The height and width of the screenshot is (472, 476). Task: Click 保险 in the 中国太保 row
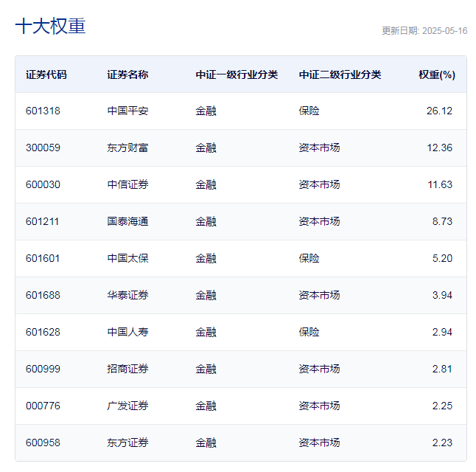pos(309,258)
